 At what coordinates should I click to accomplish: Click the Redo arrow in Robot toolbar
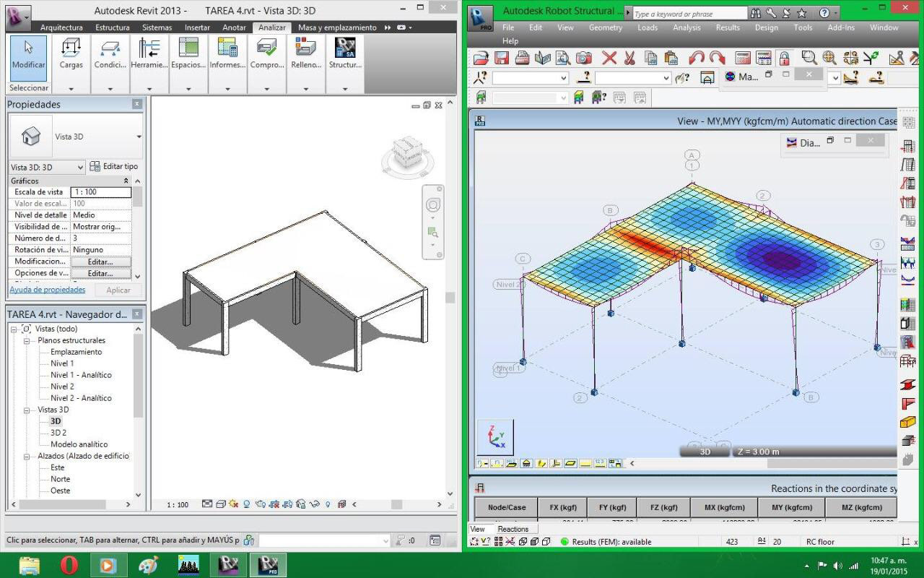[717, 59]
